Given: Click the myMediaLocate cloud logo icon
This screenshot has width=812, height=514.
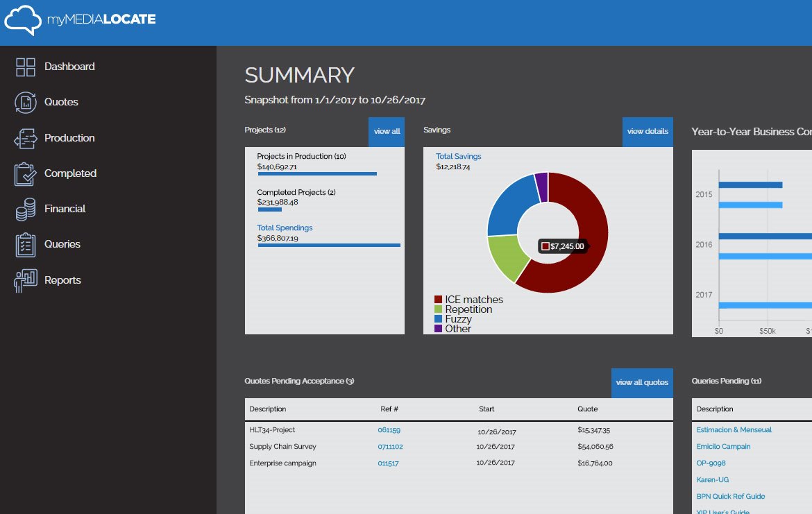Looking at the screenshot, I should point(23,20).
